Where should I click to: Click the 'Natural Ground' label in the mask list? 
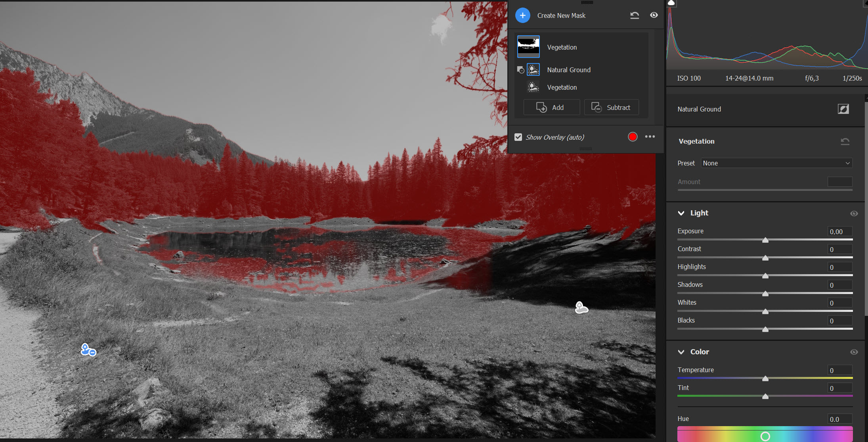[569, 70]
